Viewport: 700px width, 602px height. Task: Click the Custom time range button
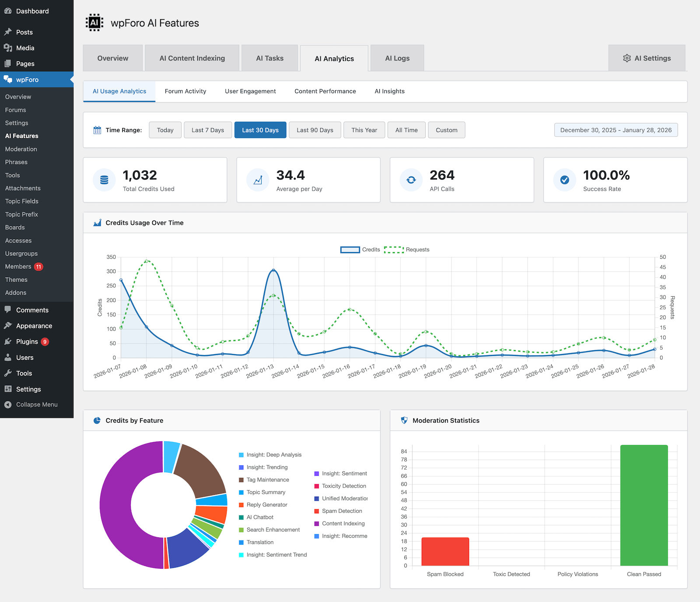(446, 129)
